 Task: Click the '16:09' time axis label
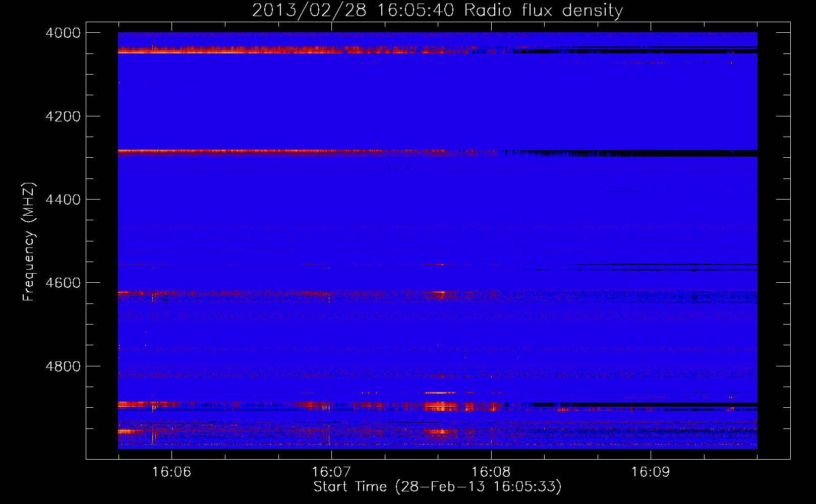651,472
